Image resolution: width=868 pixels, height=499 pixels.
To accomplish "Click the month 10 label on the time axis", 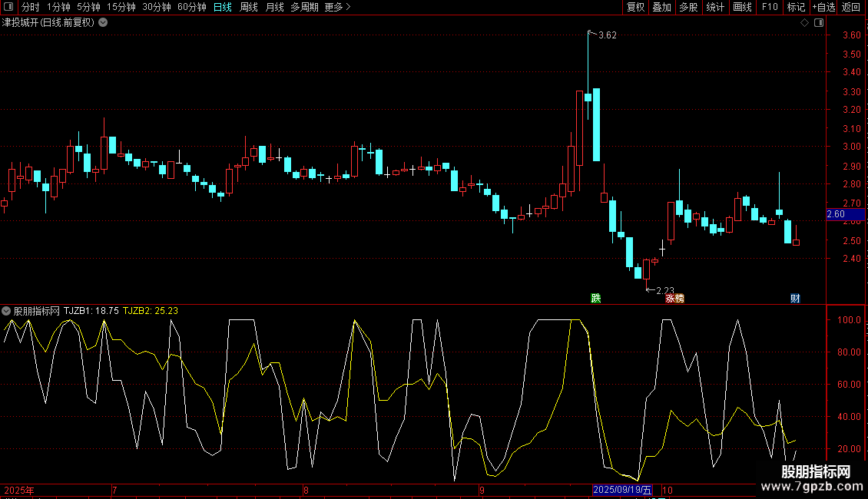I will pos(667,490).
